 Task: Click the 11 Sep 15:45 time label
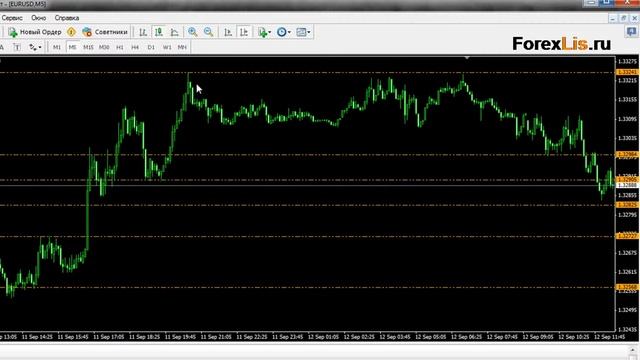[x=73, y=337]
